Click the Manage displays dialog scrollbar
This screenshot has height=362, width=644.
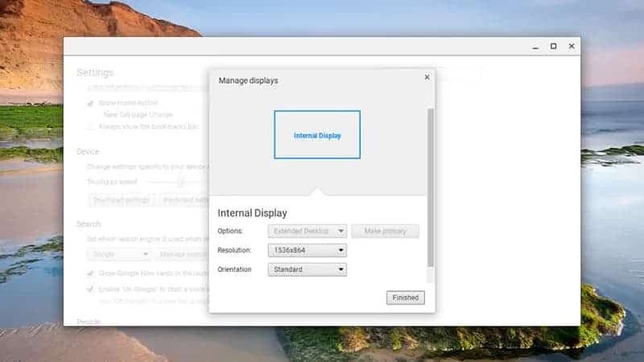point(430,185)
